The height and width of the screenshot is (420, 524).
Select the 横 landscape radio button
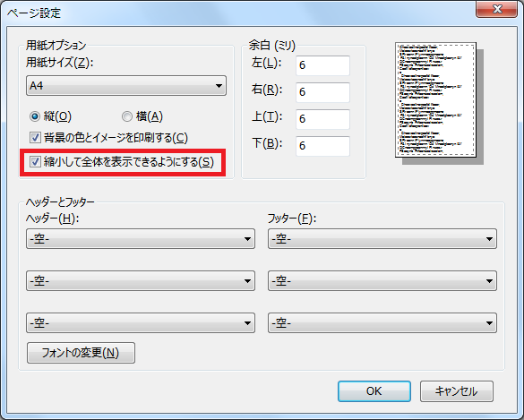click(127, 116)
